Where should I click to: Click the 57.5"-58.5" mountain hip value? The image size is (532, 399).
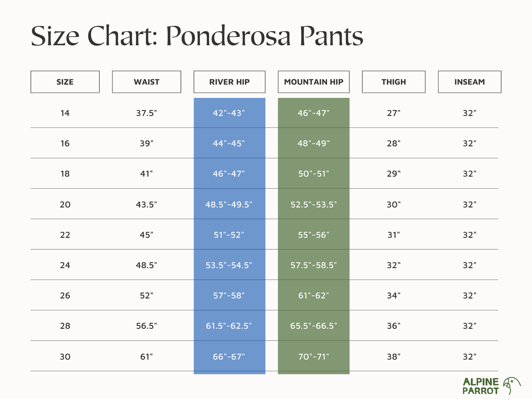(314, 265)
